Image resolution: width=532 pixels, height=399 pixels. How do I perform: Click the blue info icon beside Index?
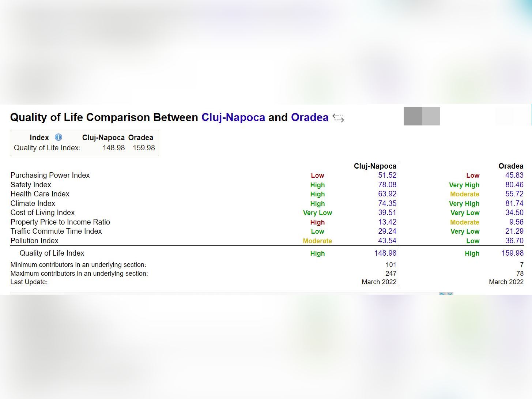(x=59, y=138)
